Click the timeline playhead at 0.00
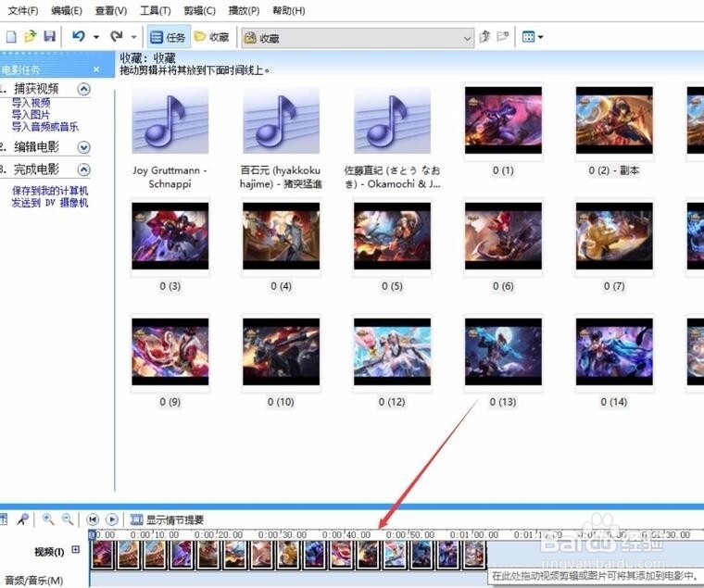704x588 pixels. point(93,534)
